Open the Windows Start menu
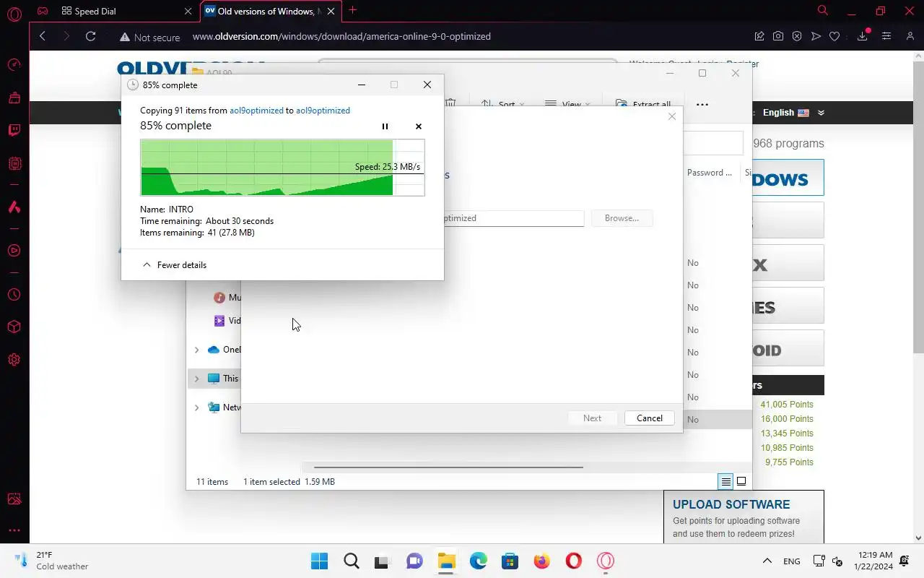The height and width of the screenshot is (578, 924). click(x=319, y=561)
